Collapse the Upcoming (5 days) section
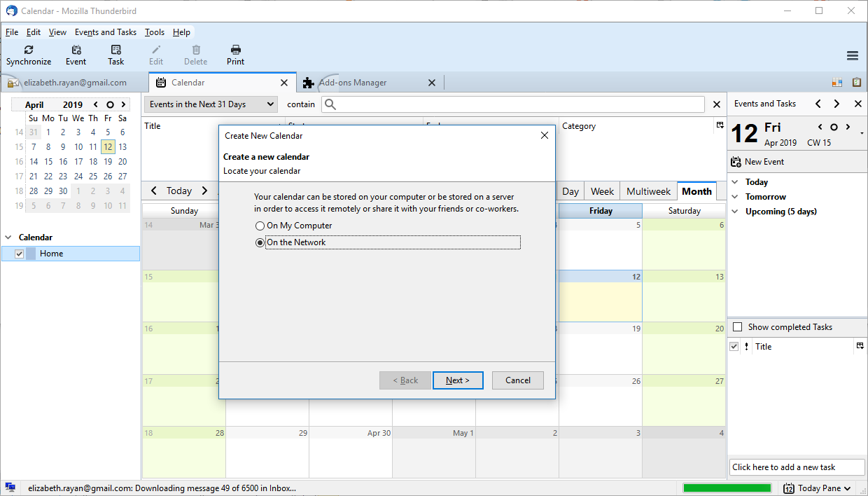868x496 pixels. pyautogui.click(x=735, y=211)
